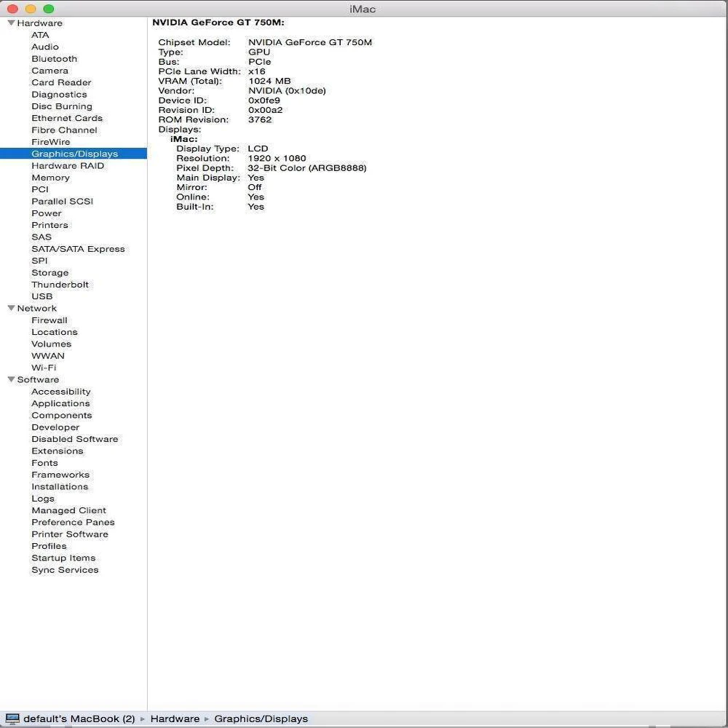Open Developer entry
The width and height of the screenshot is (728, 728).
(x=55, y=427)
